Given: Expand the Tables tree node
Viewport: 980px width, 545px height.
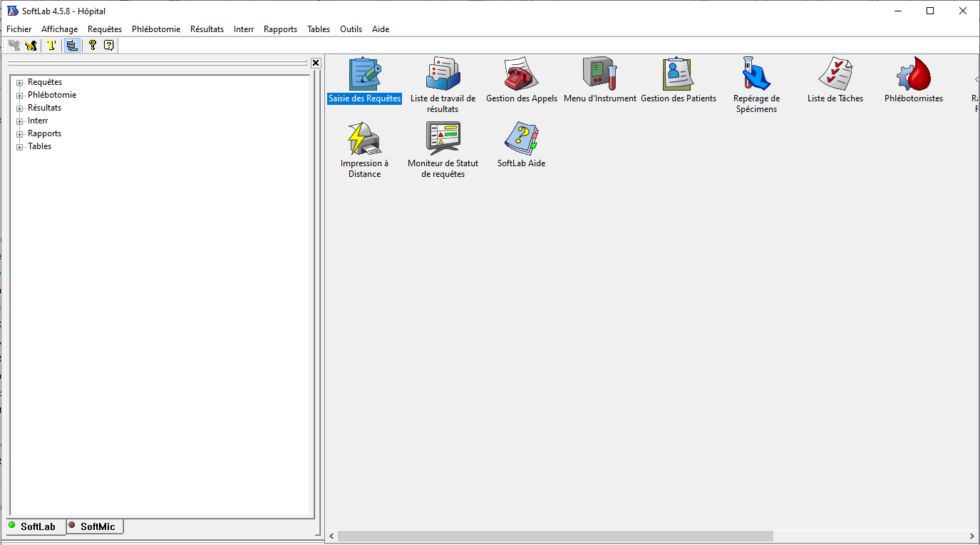Looking at the screenshot, I should pos(20,147).
